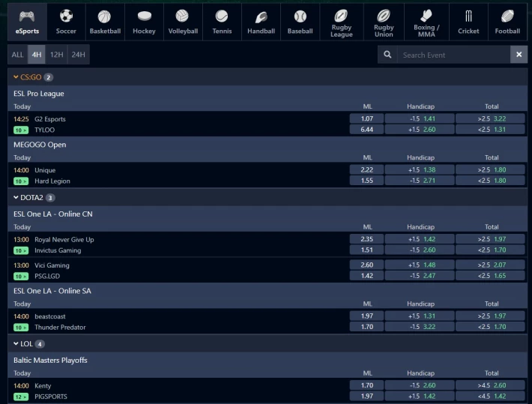532x404 pixels.
Task: Switch to the 12H time filter
Action: 57,54
